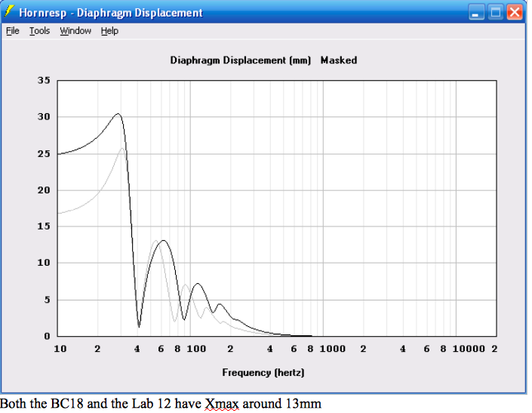
Task: Click the 'Masked' label in chart title
Action: coord(339,60)
